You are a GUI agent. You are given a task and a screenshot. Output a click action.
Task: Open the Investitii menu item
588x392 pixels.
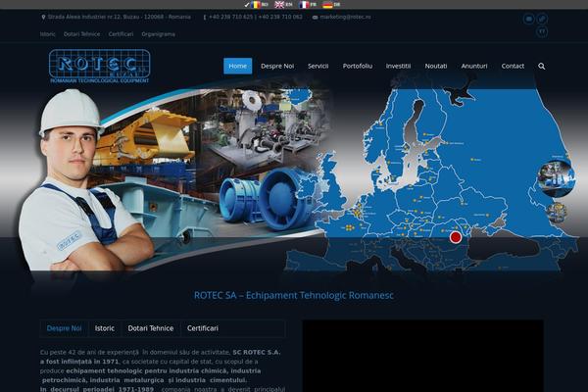click(398, 66)
